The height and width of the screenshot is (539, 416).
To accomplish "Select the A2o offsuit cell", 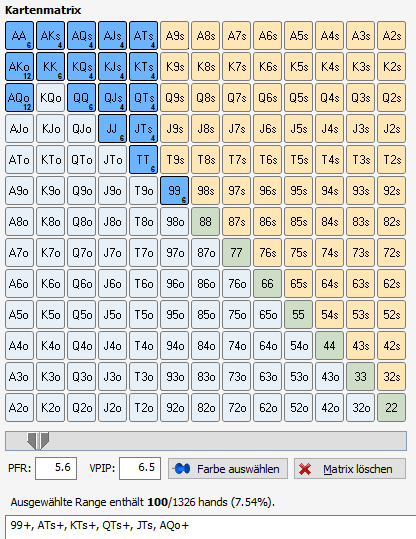I will (x=20, y=408).
